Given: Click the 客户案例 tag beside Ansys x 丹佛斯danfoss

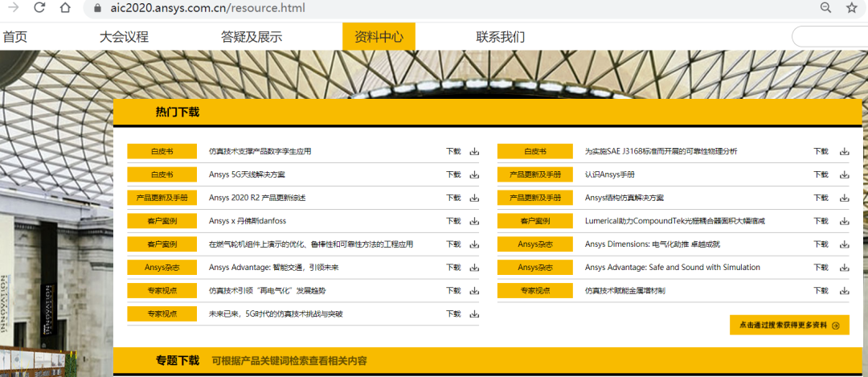Looking at the screenshot, I should (162, 221).
